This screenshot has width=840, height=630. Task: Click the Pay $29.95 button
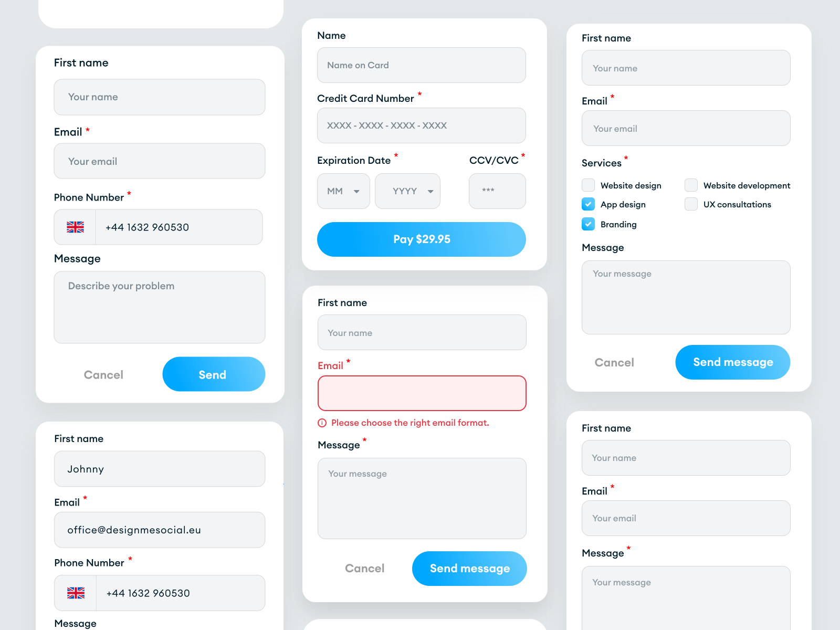tap(422, 239)
